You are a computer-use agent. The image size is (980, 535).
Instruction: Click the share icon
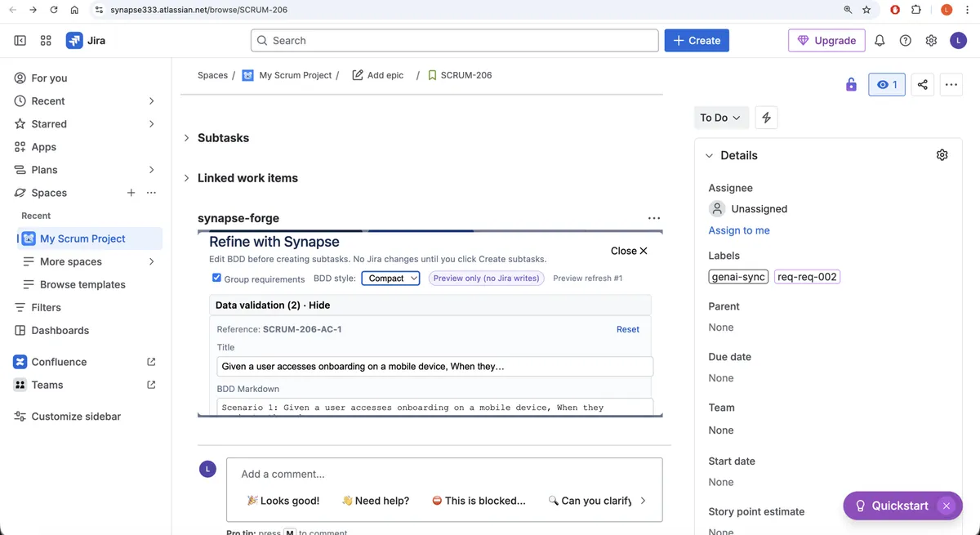[x=923, y=84]
